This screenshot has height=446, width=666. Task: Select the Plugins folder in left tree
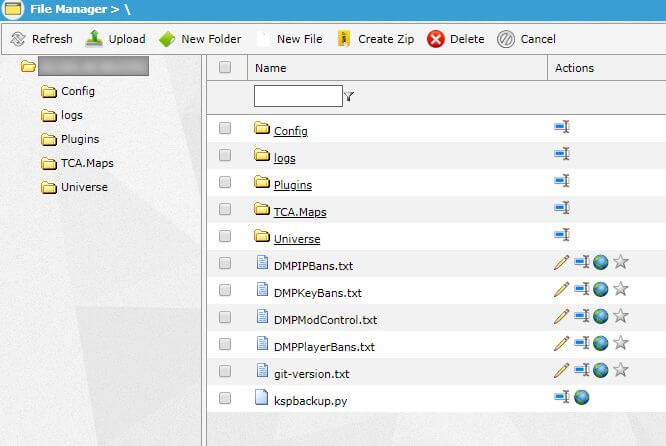(x=79, y=139)
